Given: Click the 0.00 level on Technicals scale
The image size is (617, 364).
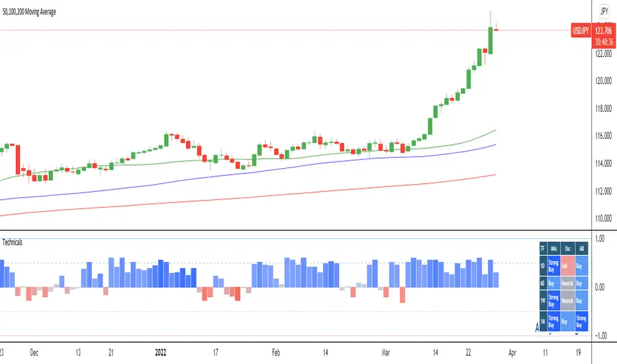Looking at the screenshot, I should coord(600,287).
